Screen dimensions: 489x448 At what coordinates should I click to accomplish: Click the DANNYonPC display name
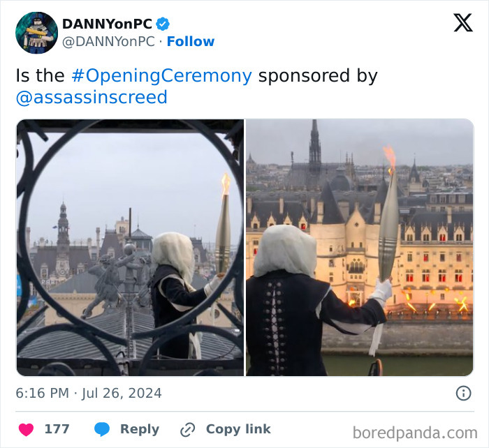tap(107, 24)
